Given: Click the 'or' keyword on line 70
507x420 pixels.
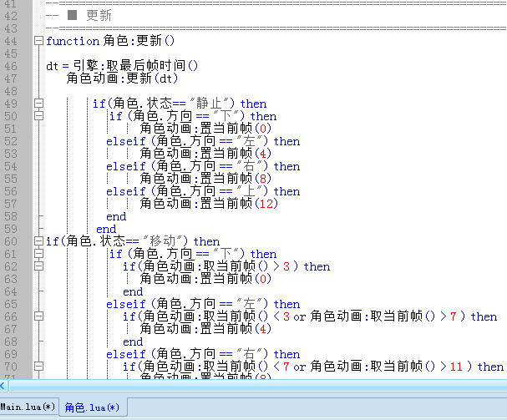Looking at the screenshot, I should pos(299,367).
